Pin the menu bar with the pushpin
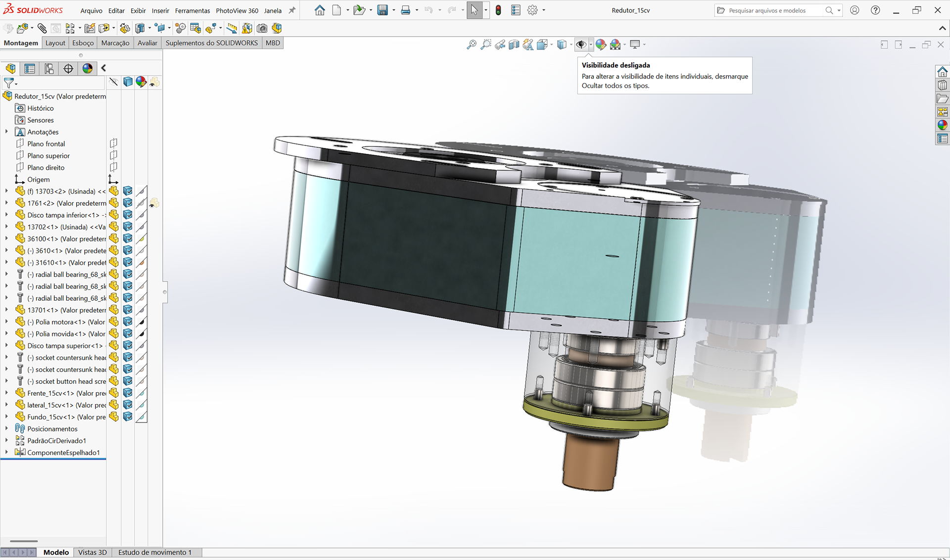Image resolution: width=950 pixels, height=560 pixels. pos(292,10)
